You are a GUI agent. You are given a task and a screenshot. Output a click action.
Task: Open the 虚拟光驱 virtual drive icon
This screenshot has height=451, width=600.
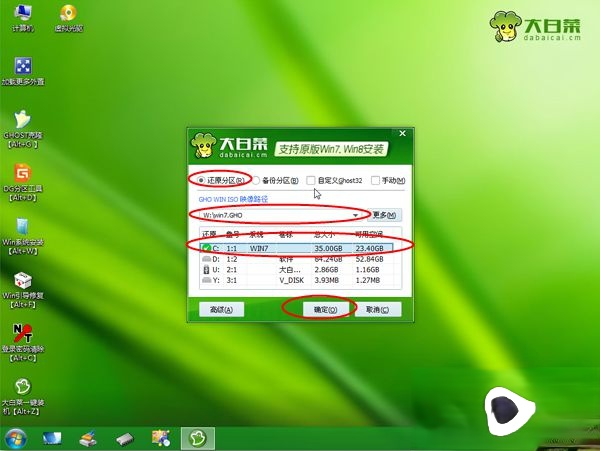pyautogui.click(x=68, y=18)
